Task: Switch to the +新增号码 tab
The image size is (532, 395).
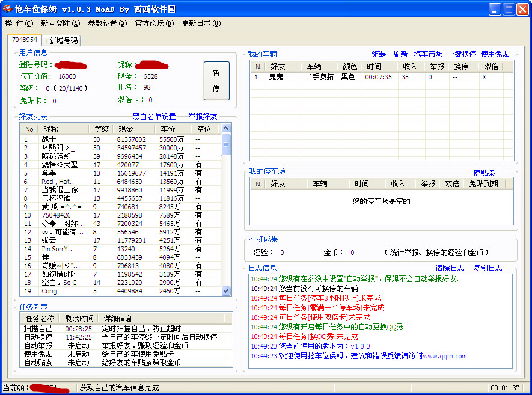Action: point(61,40)
